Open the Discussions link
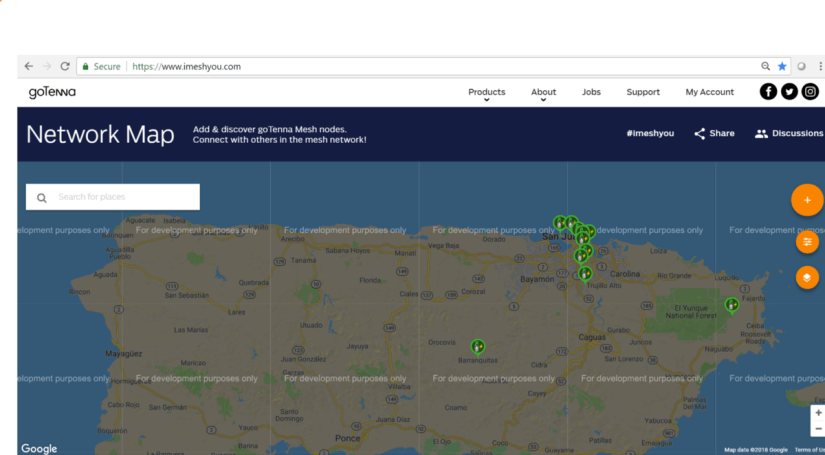The width and height of the screenshot is (825, 455). click(789, 133)
